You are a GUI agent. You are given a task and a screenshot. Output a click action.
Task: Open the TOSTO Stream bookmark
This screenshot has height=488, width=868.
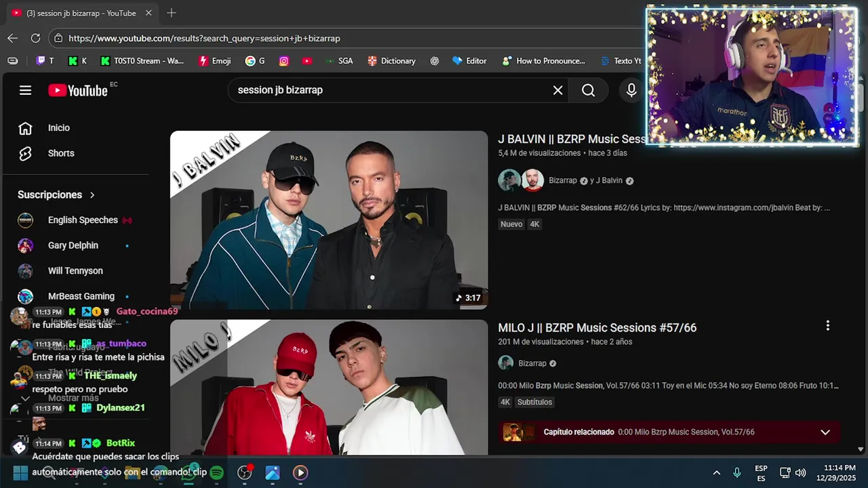(142, 61)
